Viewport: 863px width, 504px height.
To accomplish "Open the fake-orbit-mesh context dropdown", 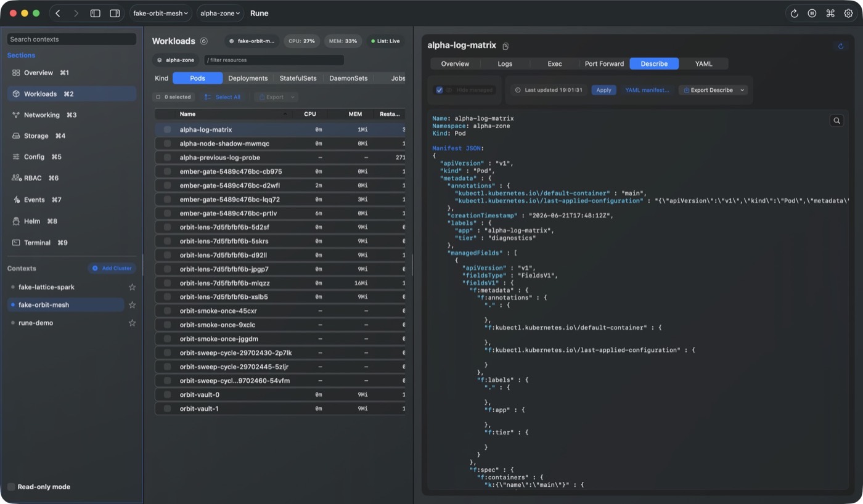I will pyautogui.click(x=161, y=13).
